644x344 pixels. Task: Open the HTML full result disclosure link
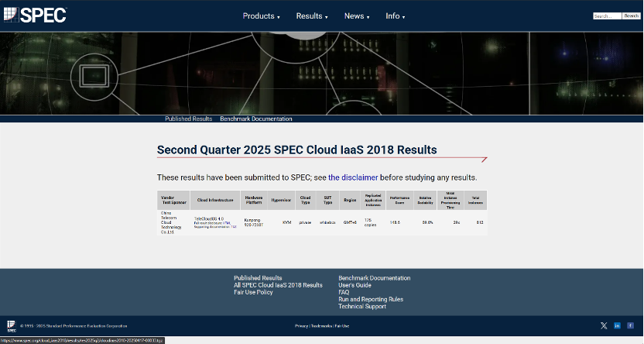point(227,223)
